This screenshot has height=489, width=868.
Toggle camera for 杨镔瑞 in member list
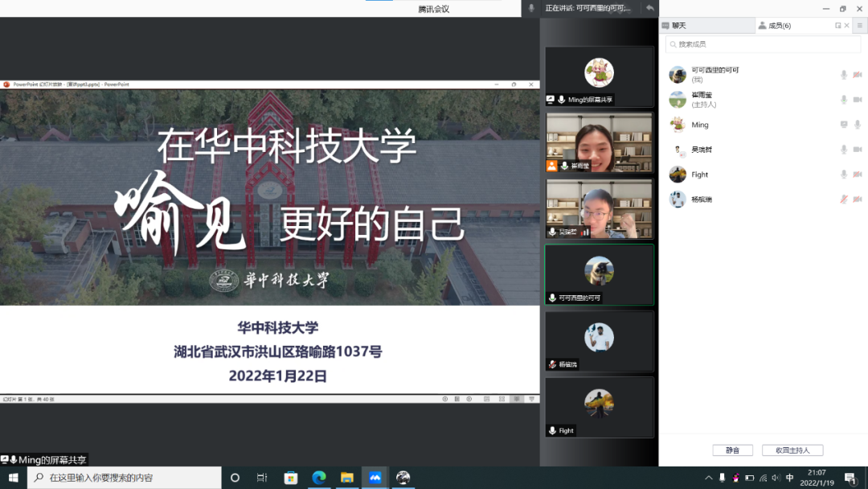point(858,199)
